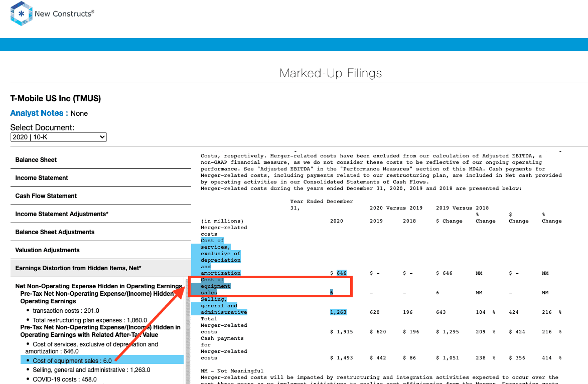
Task: Click the $ 1,493 cash payments value
Action: click(342, 358)
